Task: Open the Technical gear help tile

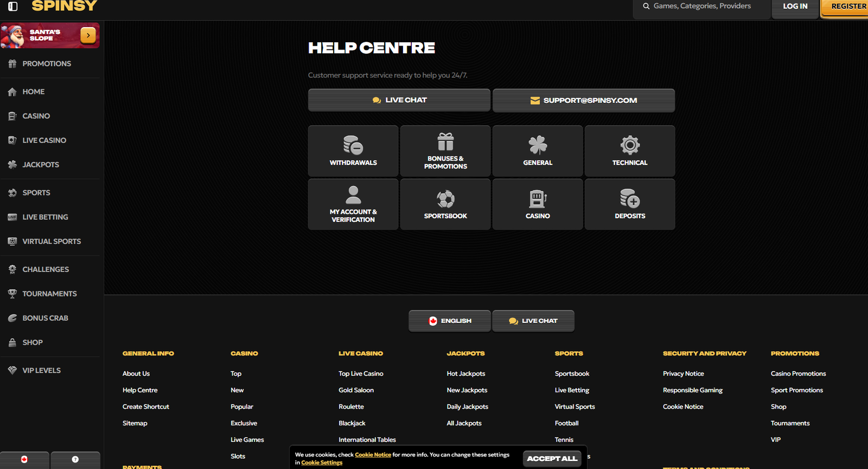Action: [x=630, y=151]
